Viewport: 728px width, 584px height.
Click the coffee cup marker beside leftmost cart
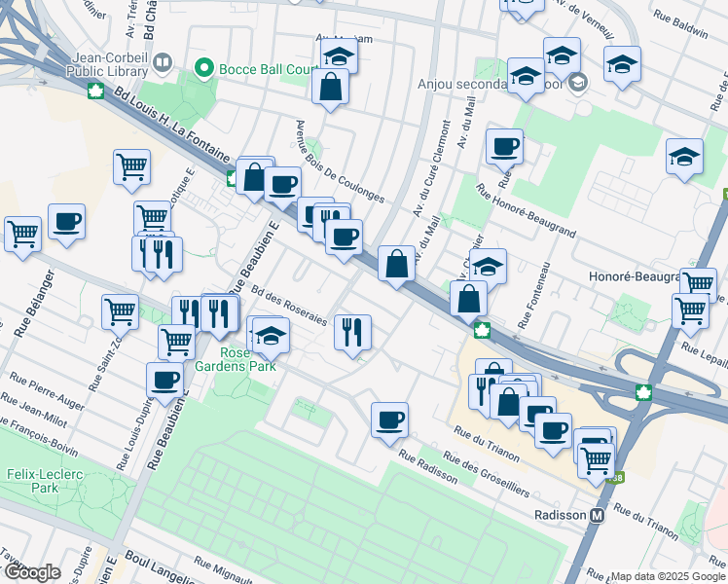pyautogui.click(x=67, y=222)
